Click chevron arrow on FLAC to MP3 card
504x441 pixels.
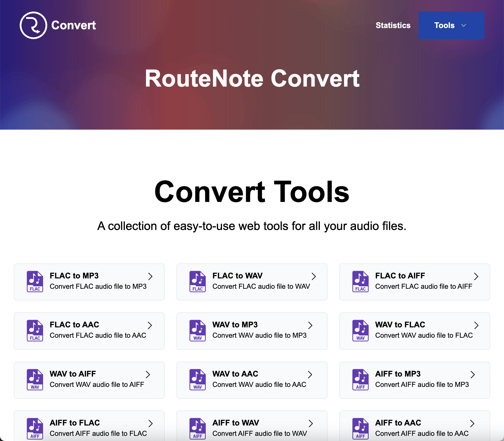pyautogui.click(x=150, y=276)
